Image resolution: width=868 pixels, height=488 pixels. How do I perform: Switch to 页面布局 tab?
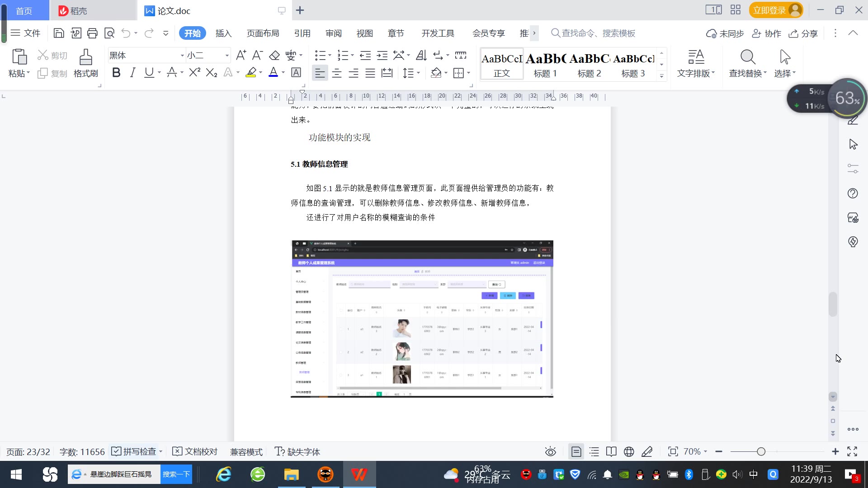pyautogui.click(x=263, y=33)
